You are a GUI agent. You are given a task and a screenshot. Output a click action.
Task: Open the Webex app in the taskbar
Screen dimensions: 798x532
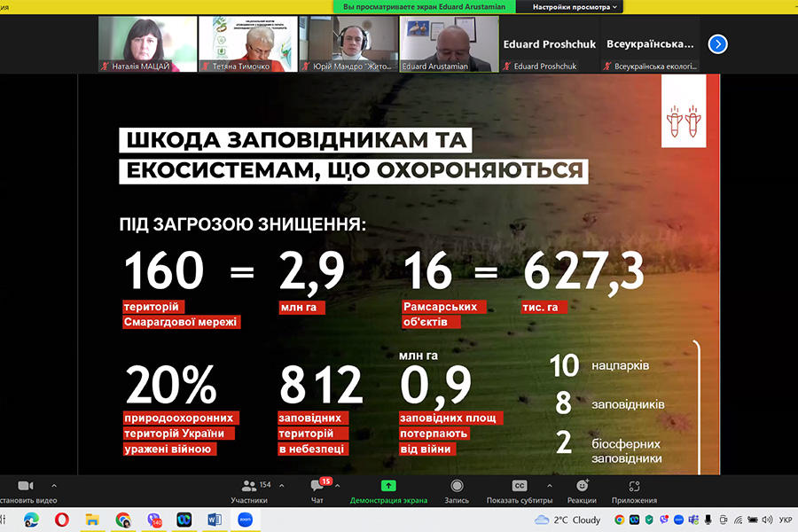184,520
